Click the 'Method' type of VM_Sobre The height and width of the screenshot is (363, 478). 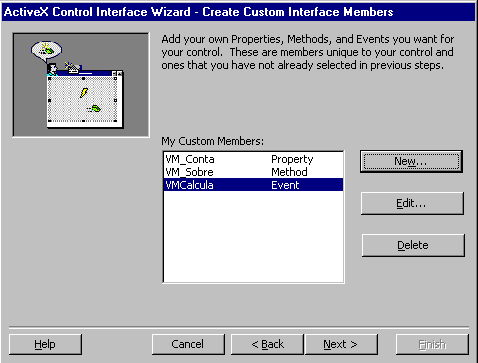pyautogui.click(x=289, y=172)
